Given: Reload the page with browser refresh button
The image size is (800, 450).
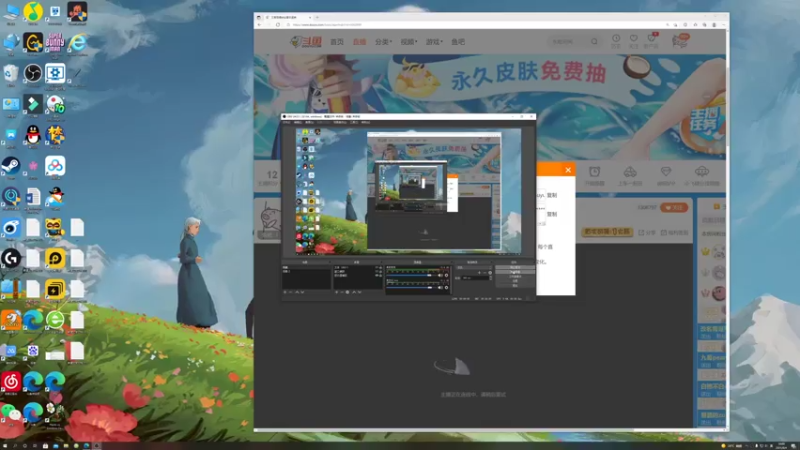Looking at the screenshot, I should 278,24.
